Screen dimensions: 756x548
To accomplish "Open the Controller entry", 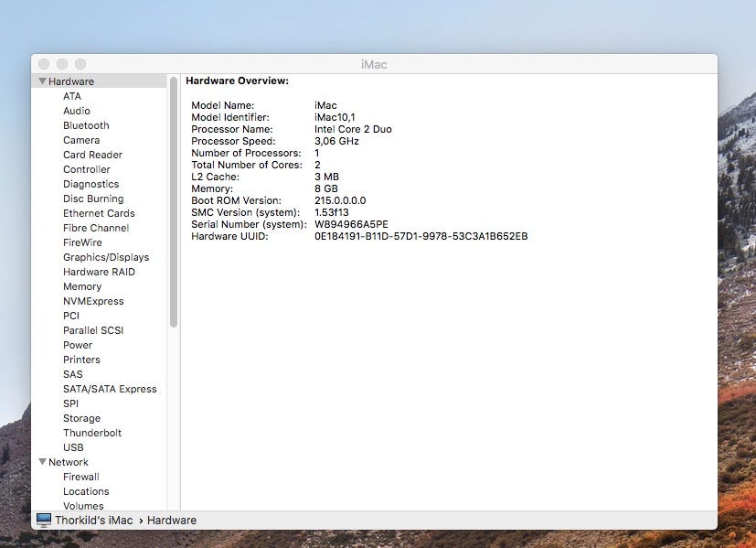I will (x=86, y=169).
